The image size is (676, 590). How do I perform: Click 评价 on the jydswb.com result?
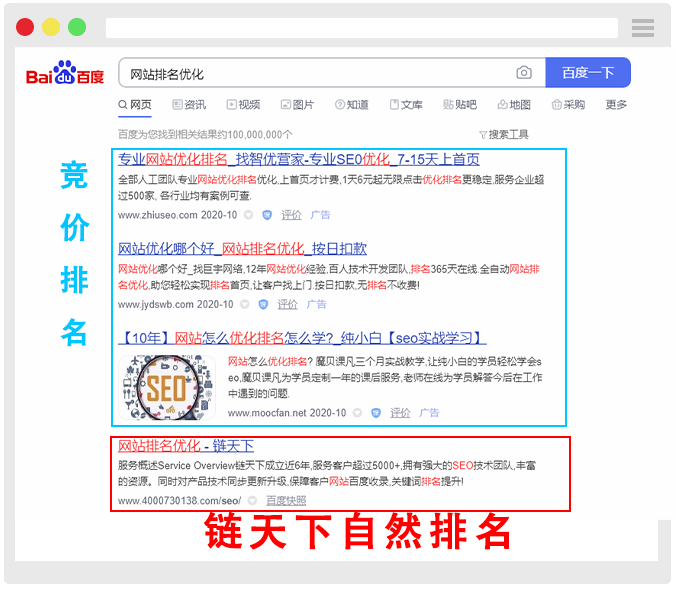pyautogui.click(x=288, y=304)
